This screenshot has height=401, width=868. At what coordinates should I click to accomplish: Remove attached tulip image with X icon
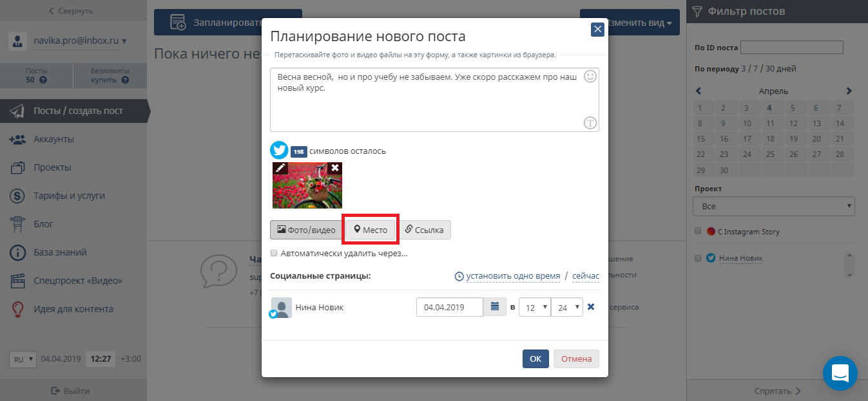click(335, 168)
